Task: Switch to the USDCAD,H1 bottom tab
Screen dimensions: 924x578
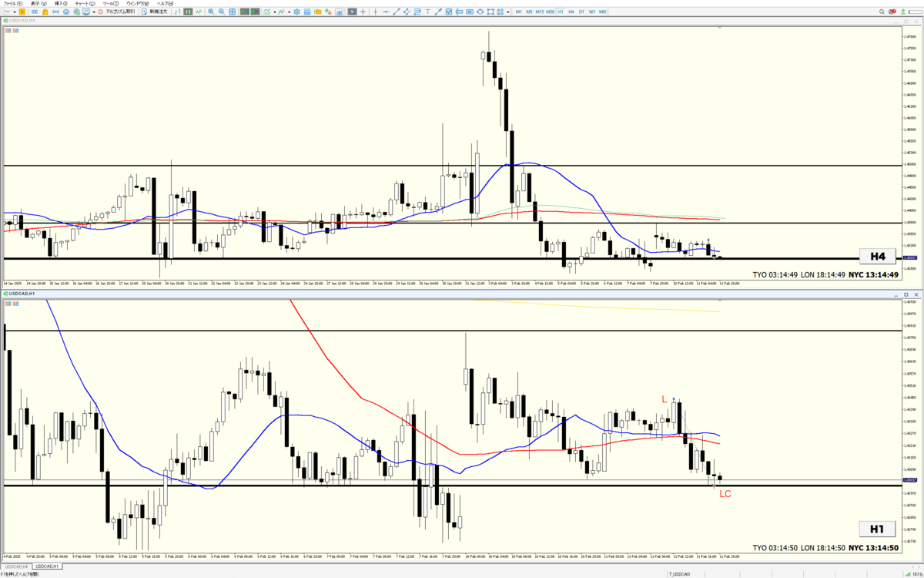Action: 47,566
